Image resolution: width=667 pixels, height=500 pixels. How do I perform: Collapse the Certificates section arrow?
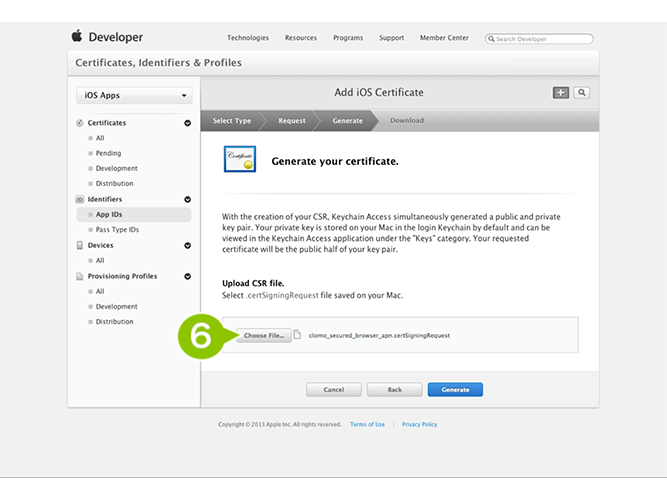pos(188,123)
